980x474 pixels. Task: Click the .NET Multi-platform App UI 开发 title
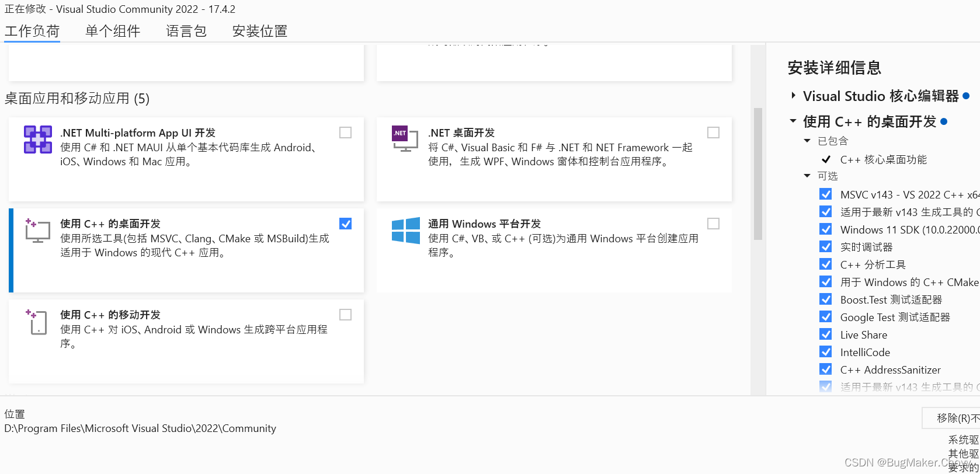tap(138, 133)
